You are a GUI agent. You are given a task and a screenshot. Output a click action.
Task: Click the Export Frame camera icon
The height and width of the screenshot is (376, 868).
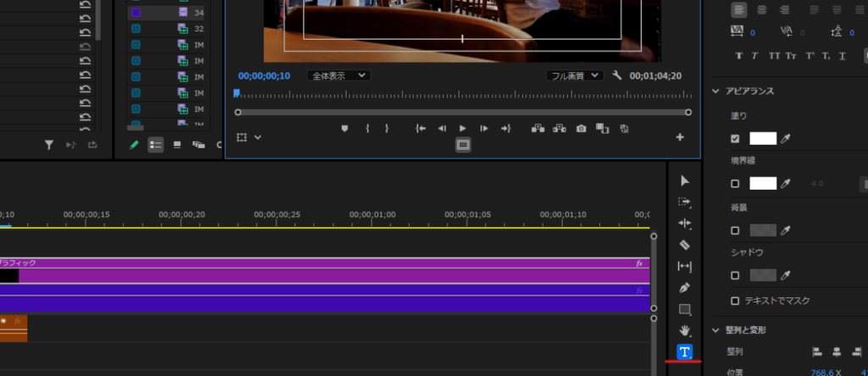(581, 129)
